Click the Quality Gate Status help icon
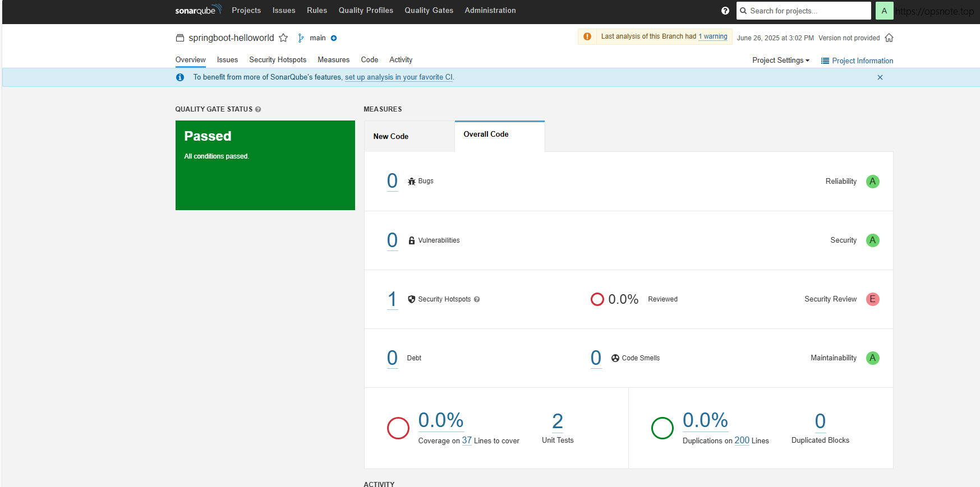The width and height of the screenshot is (980, 487). coord(258,109)
